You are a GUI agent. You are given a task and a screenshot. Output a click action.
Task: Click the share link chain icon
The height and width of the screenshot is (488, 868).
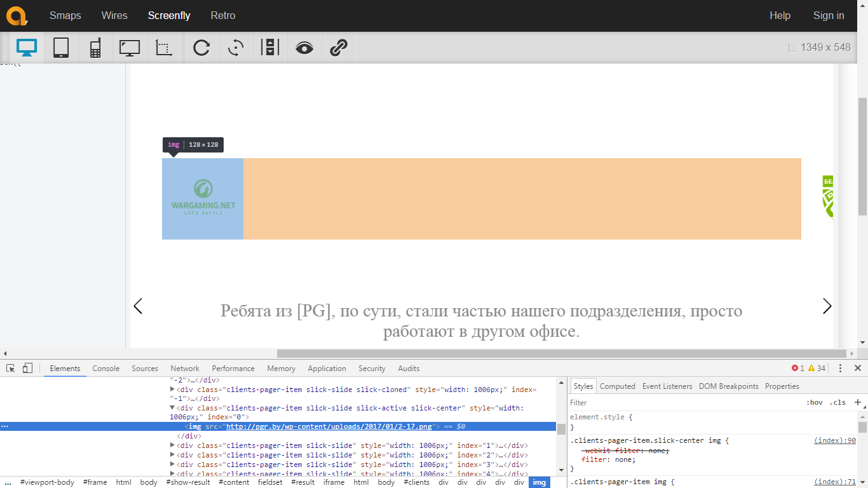coord(339,48)
